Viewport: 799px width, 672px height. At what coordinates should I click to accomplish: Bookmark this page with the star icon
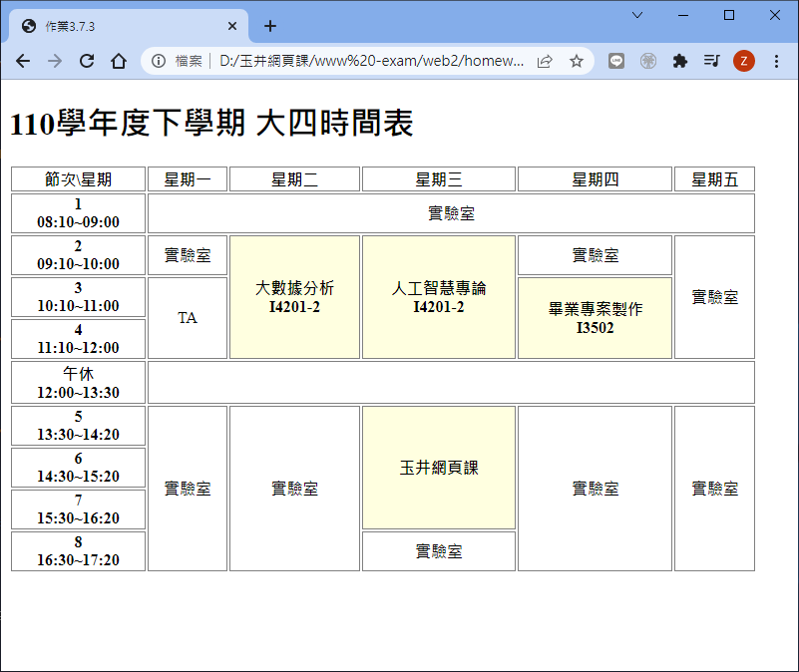577,61
